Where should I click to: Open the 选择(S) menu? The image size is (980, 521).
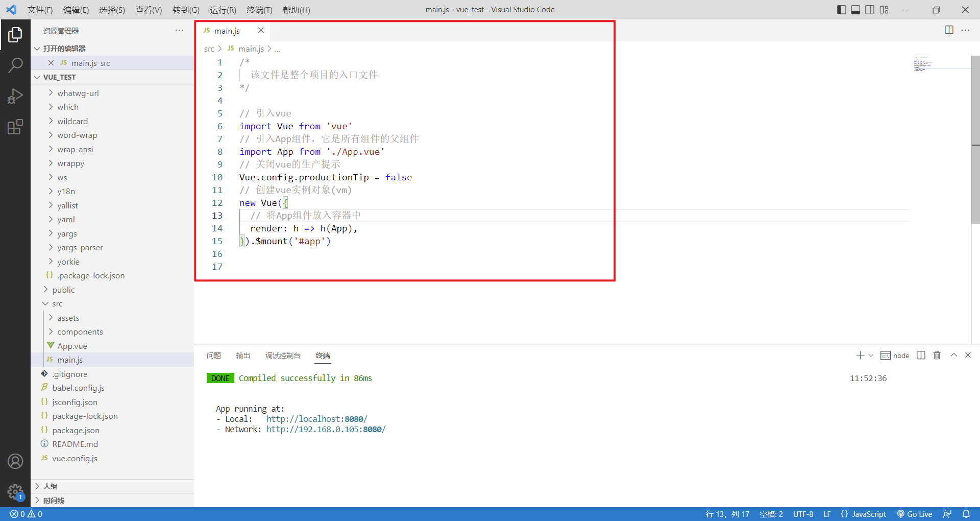click(x=112, y=10)
